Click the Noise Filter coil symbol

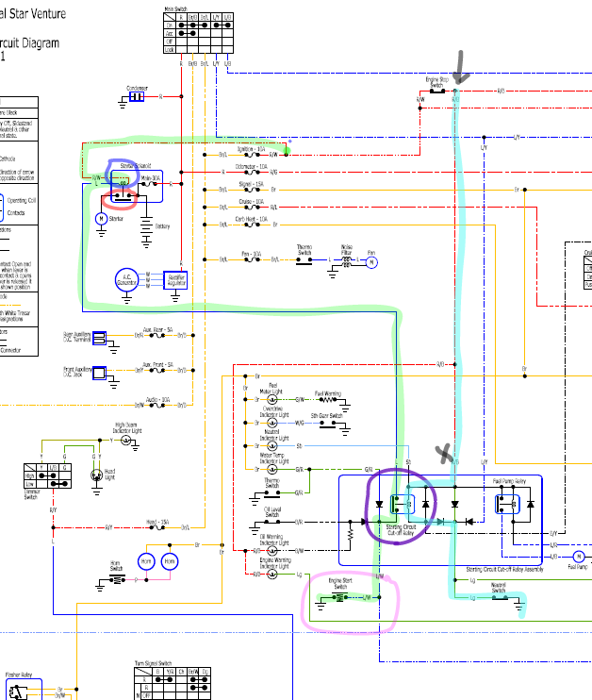tap(346, 263)
